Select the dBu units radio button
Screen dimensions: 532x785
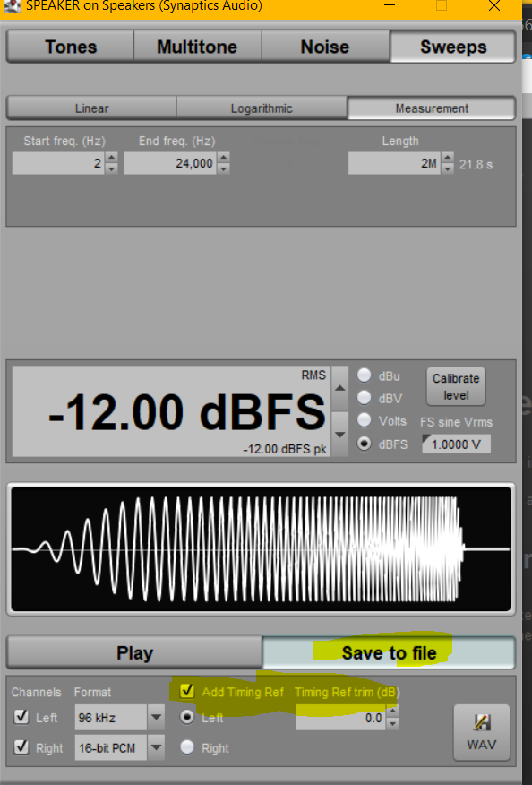click(x=364, y=375)
